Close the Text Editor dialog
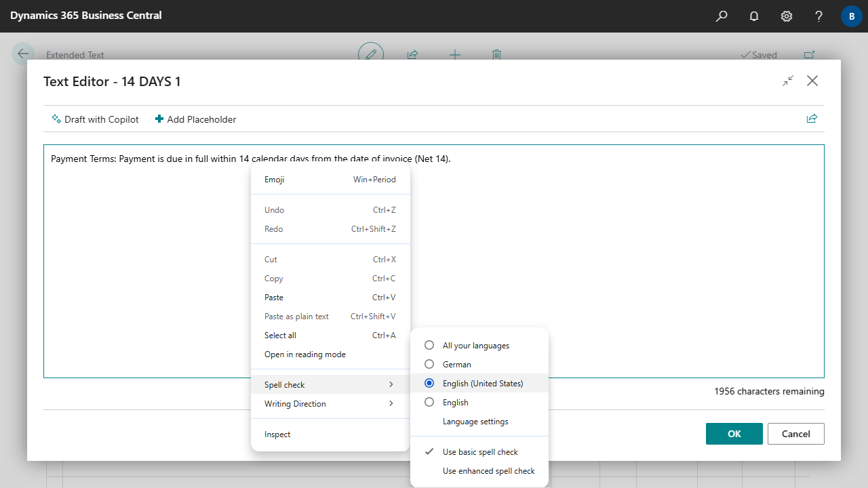The image size is (868, 488). (x=812, y=81)
